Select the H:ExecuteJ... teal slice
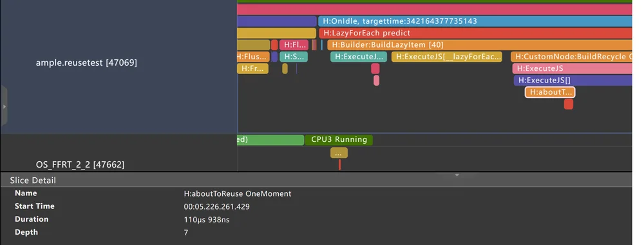The height and width of the screenshot is (245, 644). (x=359, y=57)
